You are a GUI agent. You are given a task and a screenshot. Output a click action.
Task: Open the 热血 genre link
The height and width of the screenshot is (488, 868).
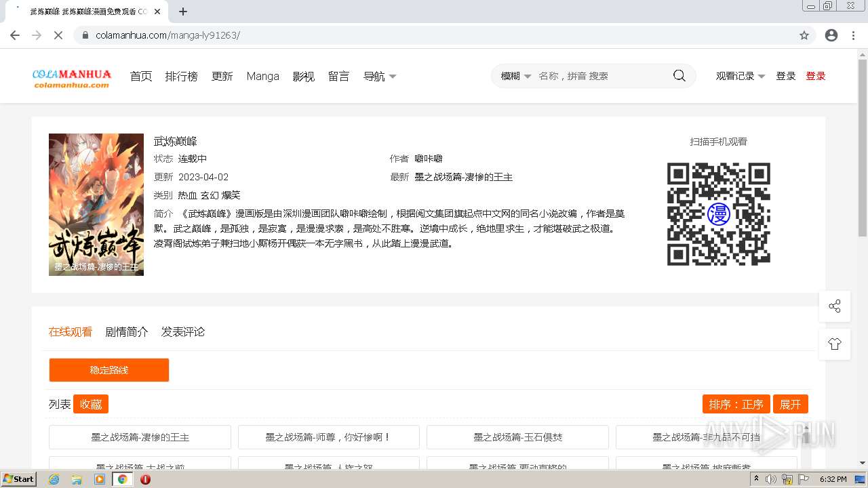[187, 195]
